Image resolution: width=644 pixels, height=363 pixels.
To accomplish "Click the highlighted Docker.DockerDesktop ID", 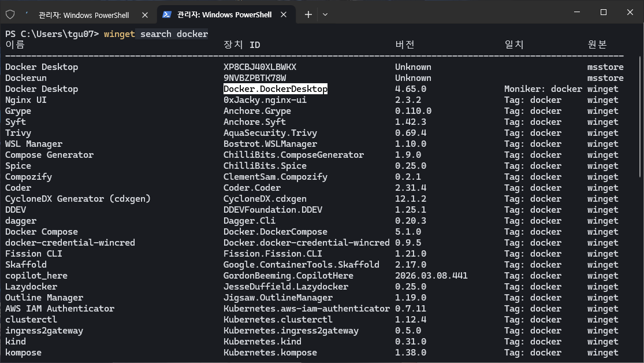I will (276, 89).
